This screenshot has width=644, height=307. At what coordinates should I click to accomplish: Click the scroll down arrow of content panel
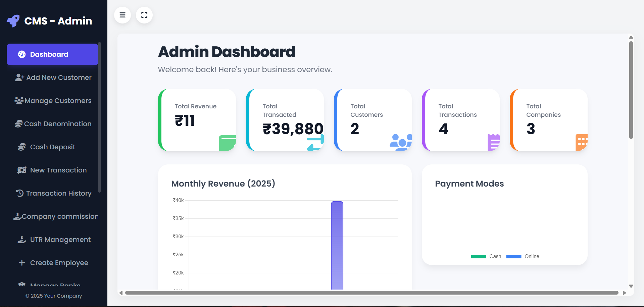[x=631, y=286]
